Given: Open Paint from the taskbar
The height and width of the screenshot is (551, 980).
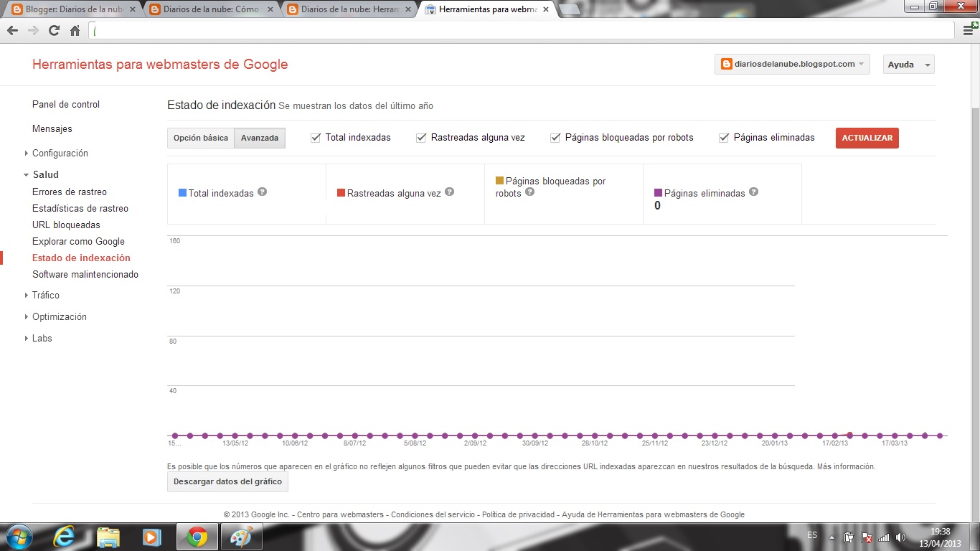Looking at the screenshot, I should (241, 537).
